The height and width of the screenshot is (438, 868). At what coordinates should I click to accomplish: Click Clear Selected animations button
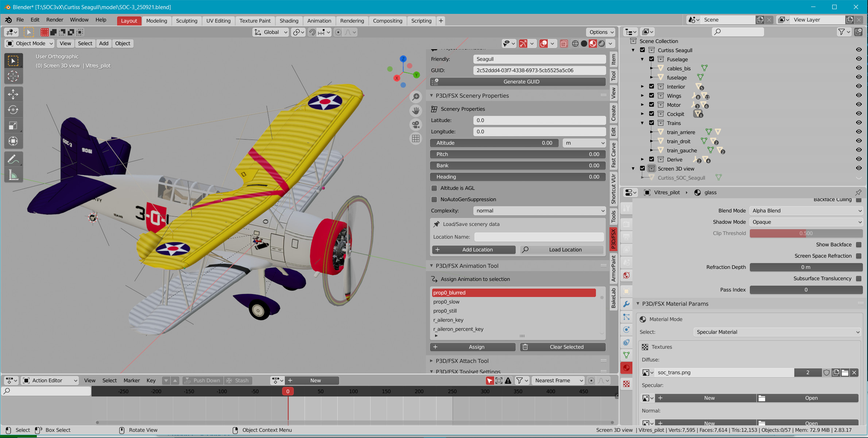tap(566, 347)
